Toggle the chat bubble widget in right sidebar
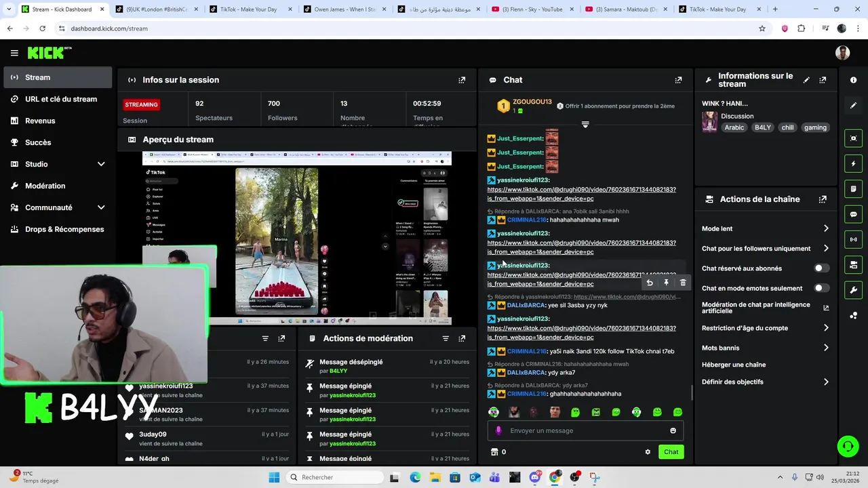Image resolution: width=868 pixels, height=488 pixels. point(853,214)
